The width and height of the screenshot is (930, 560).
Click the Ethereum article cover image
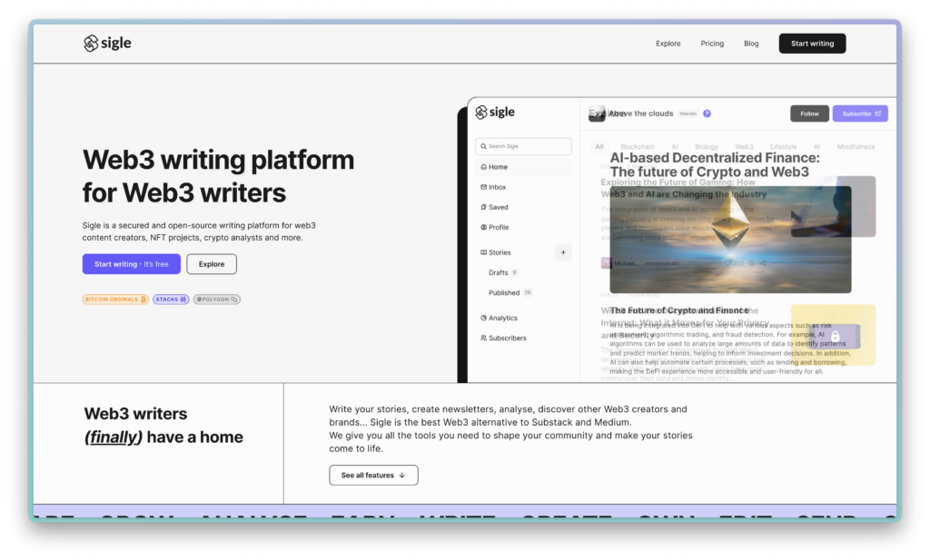[x=730, y=240]
